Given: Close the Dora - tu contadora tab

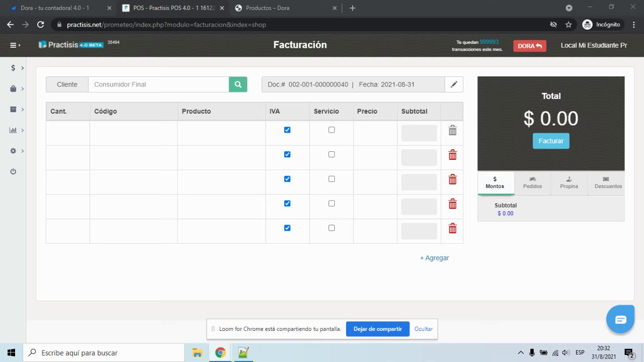Looking at the screenshot, I should pos(109,8).
